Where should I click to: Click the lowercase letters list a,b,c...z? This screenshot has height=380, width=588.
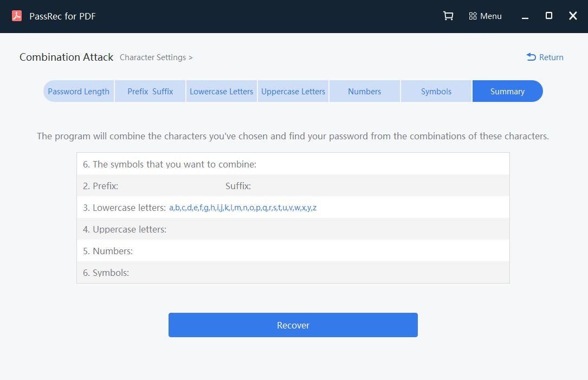point(243,208)
